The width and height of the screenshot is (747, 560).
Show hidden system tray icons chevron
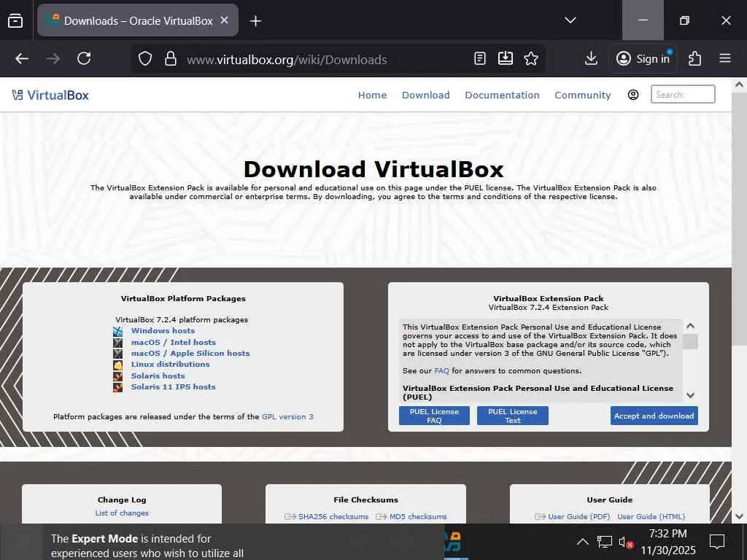[x=582, y=542]
